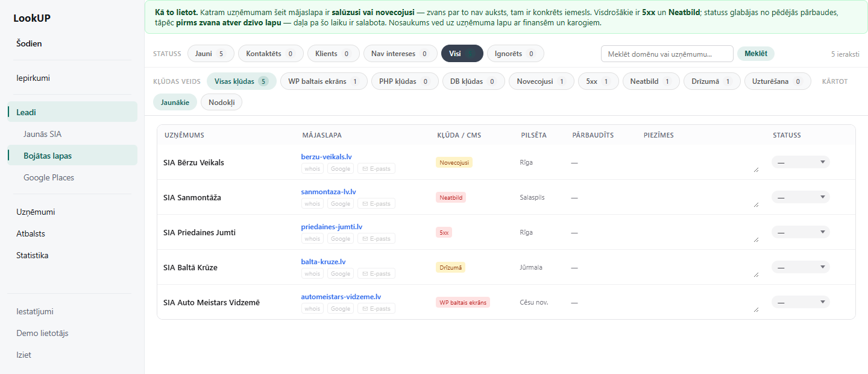Toggle the WP baltais ekrāns error filter
This screenshot has width=868, height=374.
point(324,81)
